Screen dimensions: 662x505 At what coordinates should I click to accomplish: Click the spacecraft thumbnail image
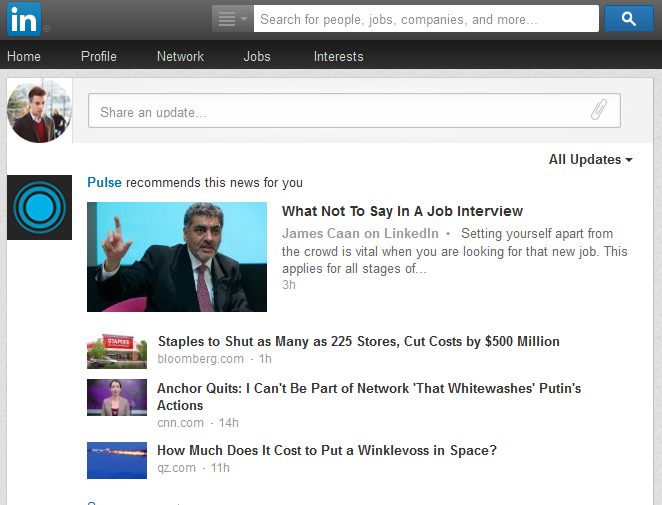pos(117,460)
